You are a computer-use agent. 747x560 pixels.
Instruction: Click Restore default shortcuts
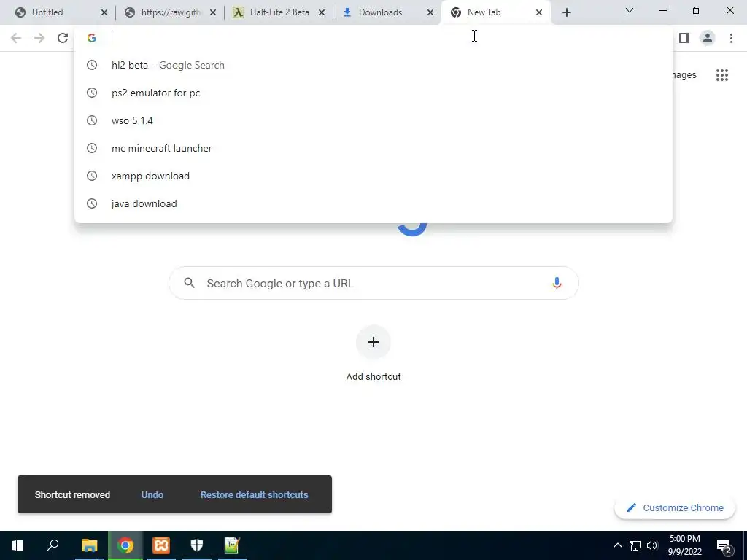(x=254, y=494)
